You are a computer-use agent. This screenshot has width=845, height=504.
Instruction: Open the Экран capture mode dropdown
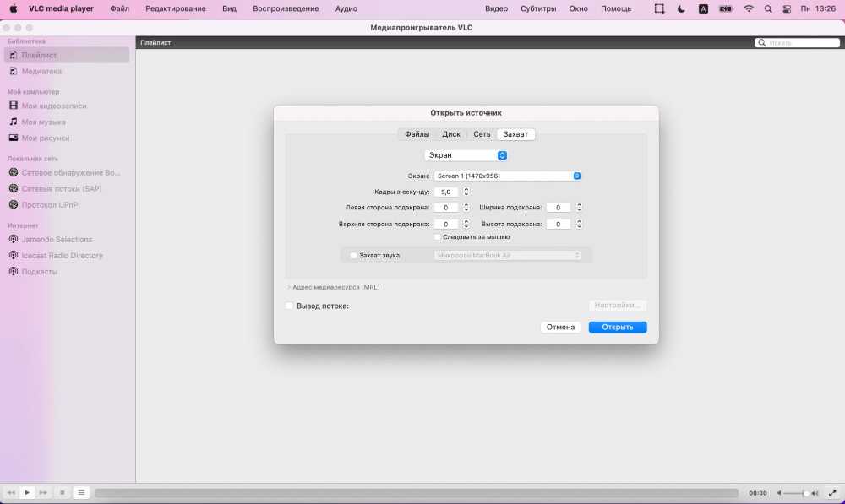(466, 155)
